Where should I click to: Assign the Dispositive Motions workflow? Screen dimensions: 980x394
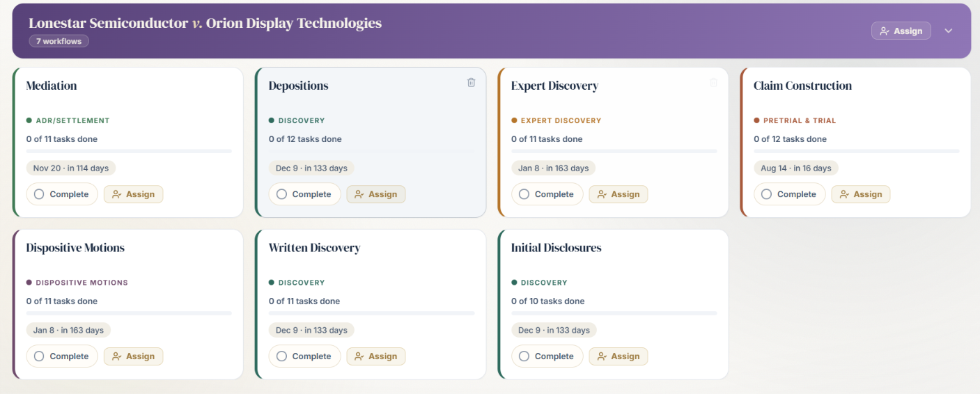[x=134, y=356]
